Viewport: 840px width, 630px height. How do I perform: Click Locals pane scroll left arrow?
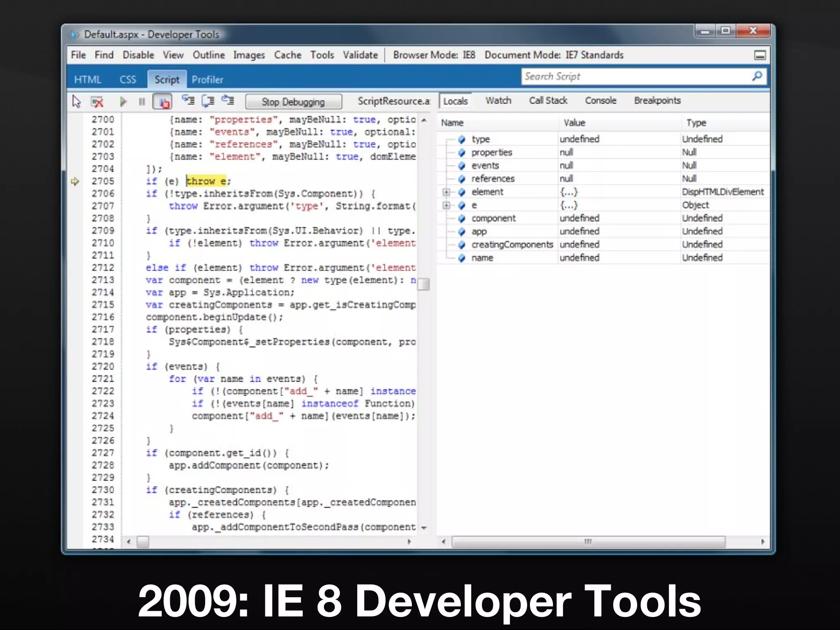point(443,542)
